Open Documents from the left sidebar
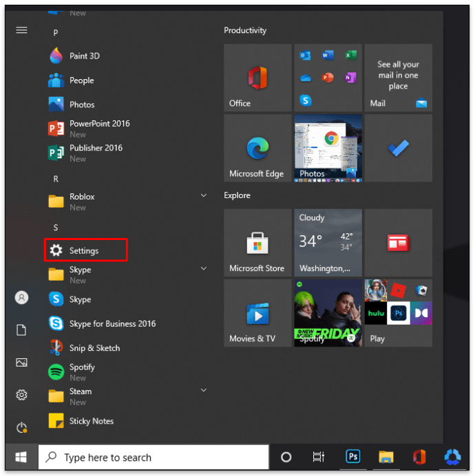Viewport: 475px width, 476px height. (21, 330)
